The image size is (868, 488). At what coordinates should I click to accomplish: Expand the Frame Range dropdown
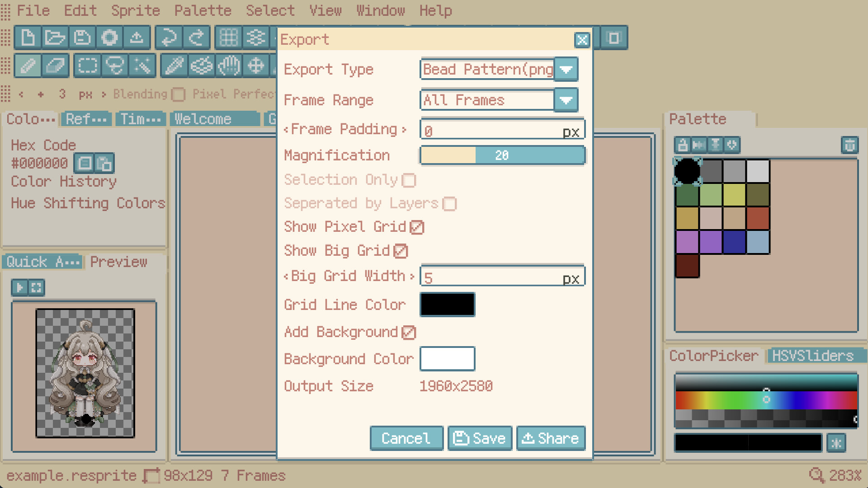point(566,100)
